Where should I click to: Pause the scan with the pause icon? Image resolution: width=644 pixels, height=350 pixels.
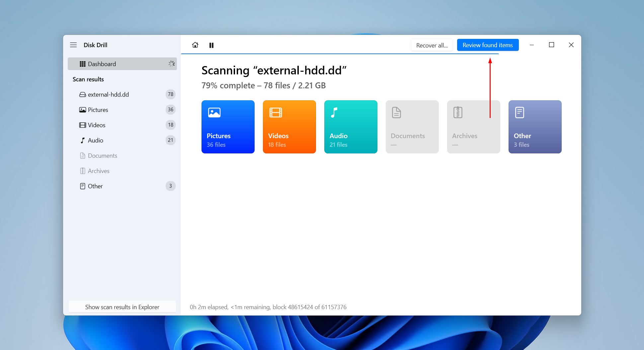(211, 45)
